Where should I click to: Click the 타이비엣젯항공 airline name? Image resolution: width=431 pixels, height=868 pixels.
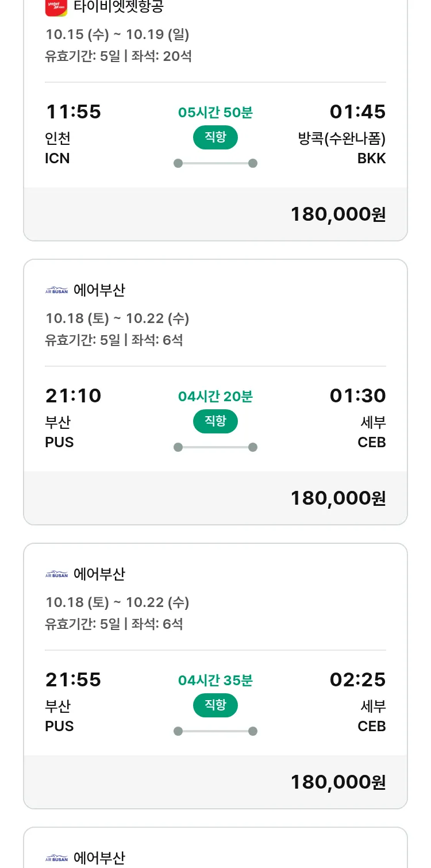coord(118,6)
